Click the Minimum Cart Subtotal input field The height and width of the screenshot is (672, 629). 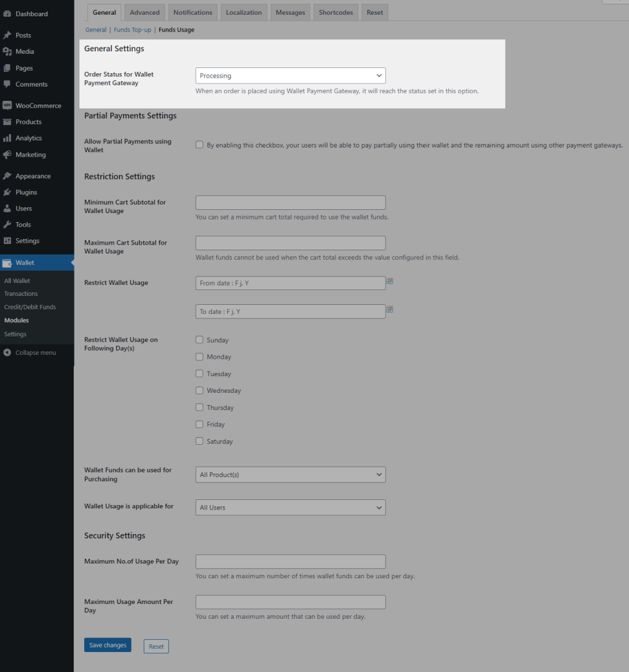click(x=291, y=202)
